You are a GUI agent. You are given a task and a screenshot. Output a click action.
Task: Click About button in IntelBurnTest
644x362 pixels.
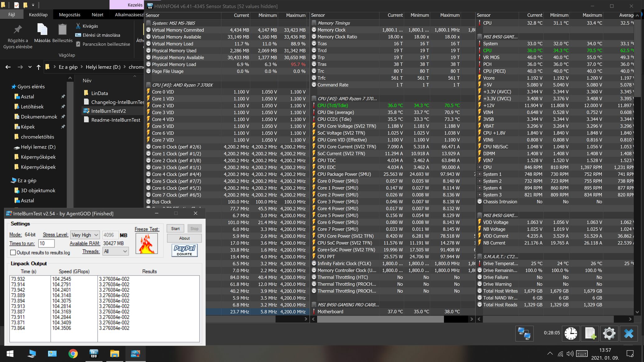[x=184, y=238]
